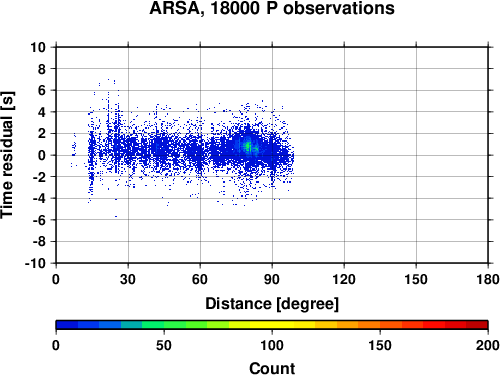Pick the bright yellow colorbar segment above 100
The height and width of the screenshot is (375, 500).
(283, 325)
